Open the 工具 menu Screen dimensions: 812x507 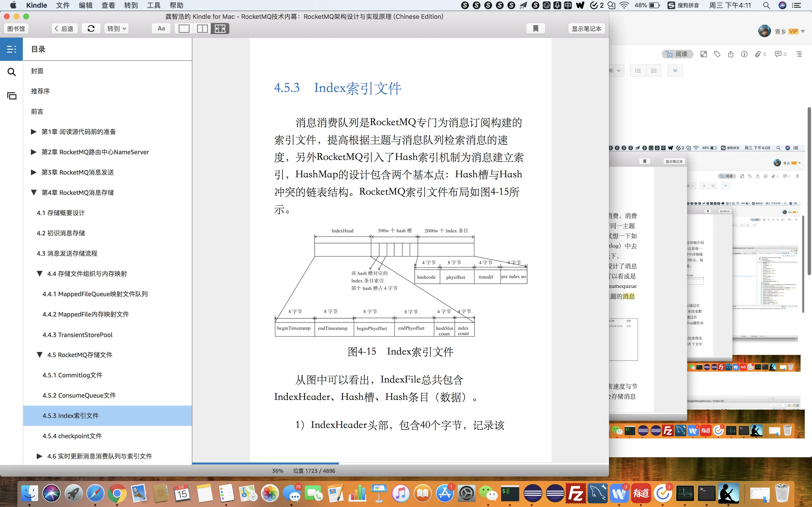tap(154, 5)
